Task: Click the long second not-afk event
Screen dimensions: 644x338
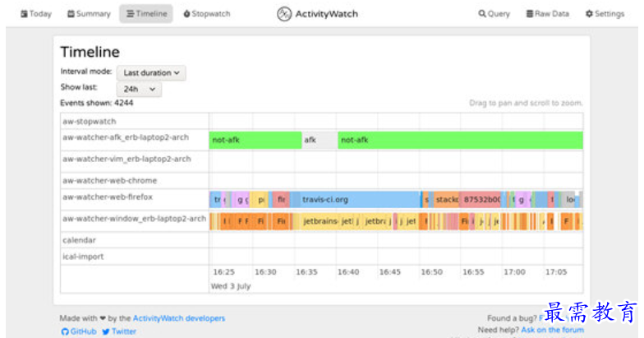Action: pos(460,140)
